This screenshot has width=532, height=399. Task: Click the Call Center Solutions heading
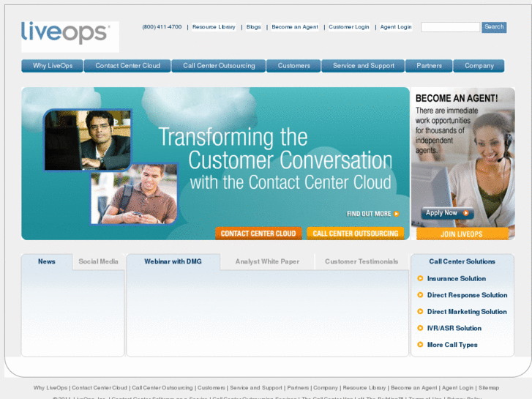(x=462, y=261)
